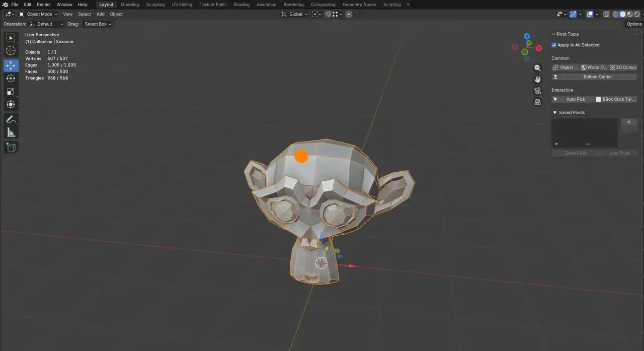Toggle the BBox Click Target checkbox
This screenshot has width=644, height=351.
(x=598, y=99)
